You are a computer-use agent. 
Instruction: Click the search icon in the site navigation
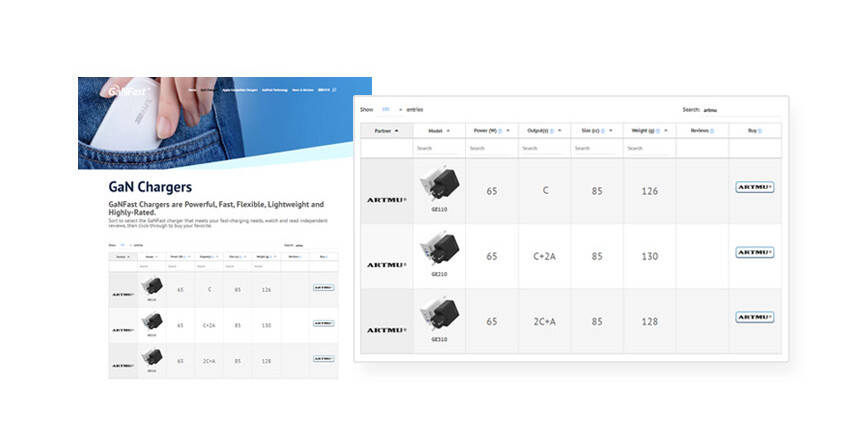tap(334, 89)
